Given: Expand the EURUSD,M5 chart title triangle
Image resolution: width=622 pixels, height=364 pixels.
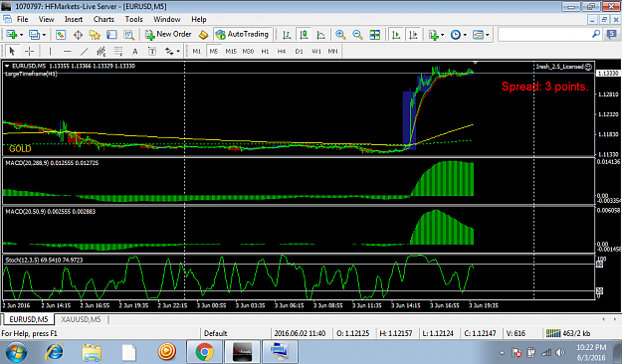Looking at the screenshot, I should [7, 66].
